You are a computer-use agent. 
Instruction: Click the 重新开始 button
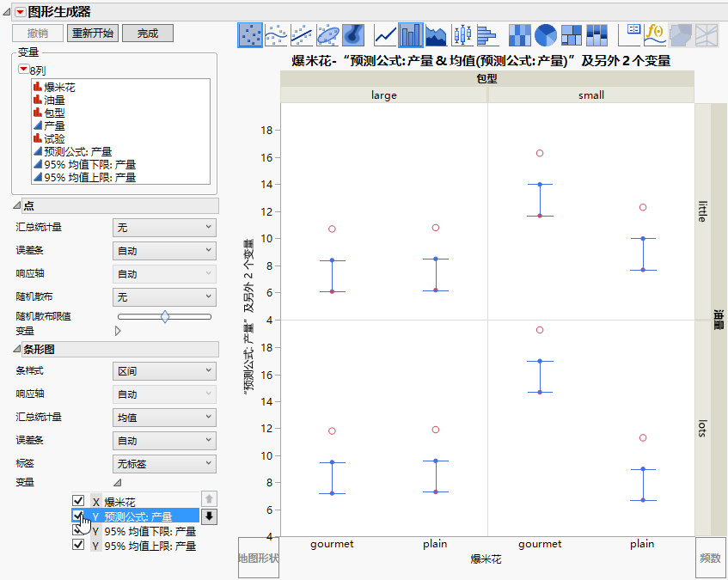(92, 34)
